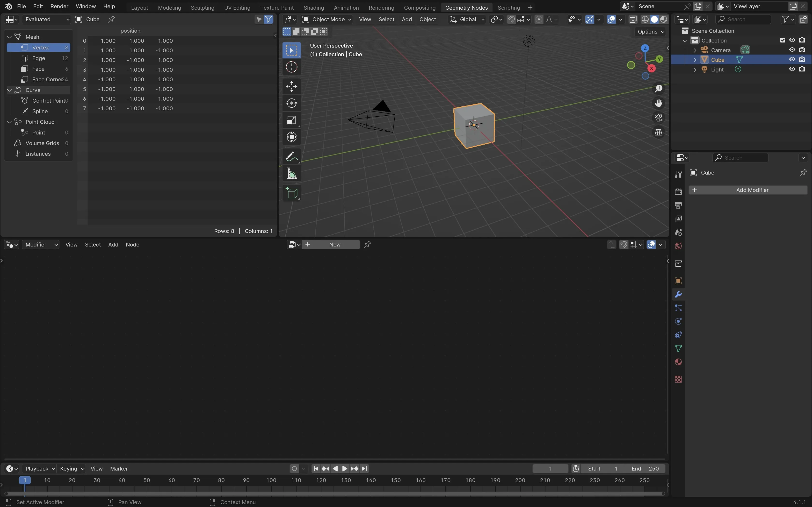The height and width of the screenshot is (507, 812).
Task: Select the Cursor tool in viewport toolbar
Action: click(291, 67)
